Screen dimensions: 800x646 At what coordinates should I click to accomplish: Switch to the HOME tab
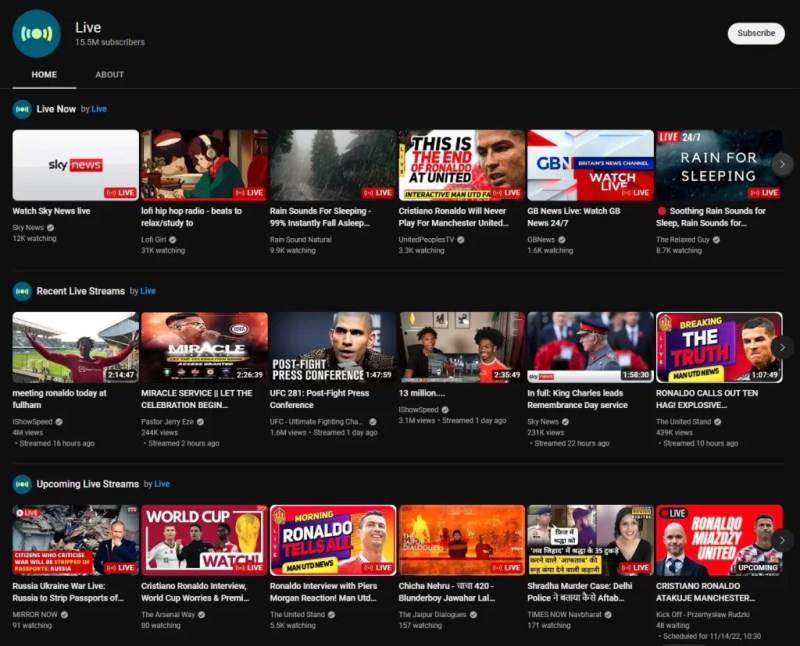coord(44,74)
